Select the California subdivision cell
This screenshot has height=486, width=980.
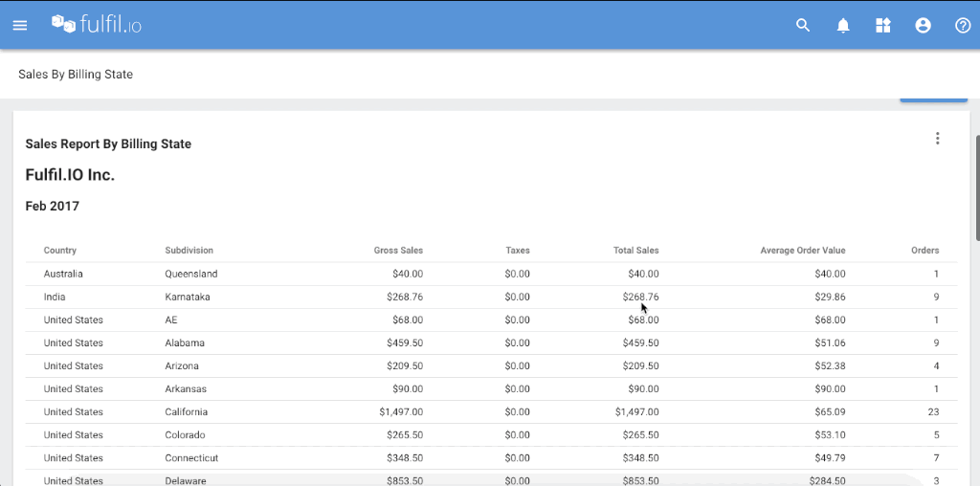(x=187, y=412)
